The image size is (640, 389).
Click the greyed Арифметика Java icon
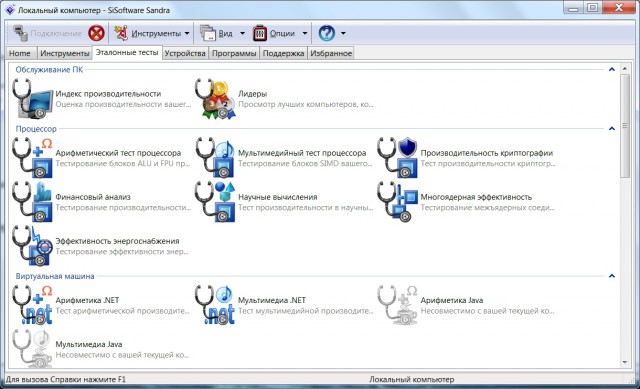(398, 305)
